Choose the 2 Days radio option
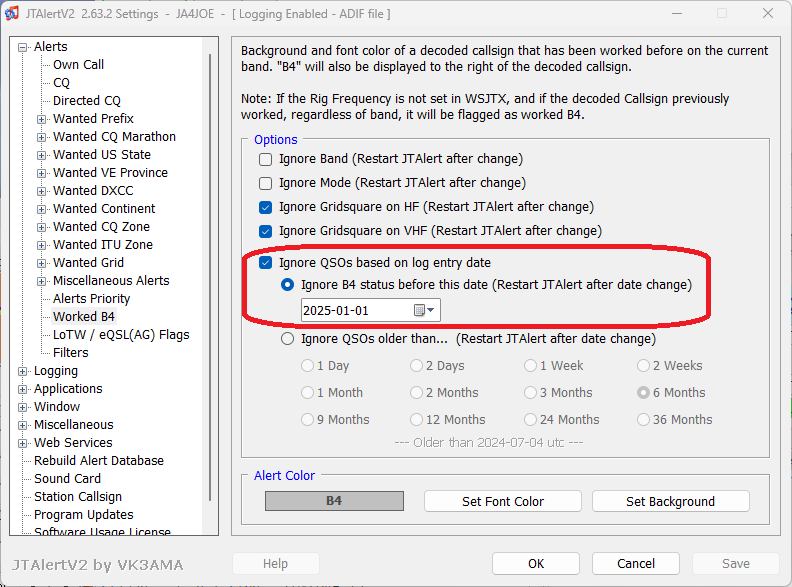This screenshot has height=587, width=792. pos(416,365)
